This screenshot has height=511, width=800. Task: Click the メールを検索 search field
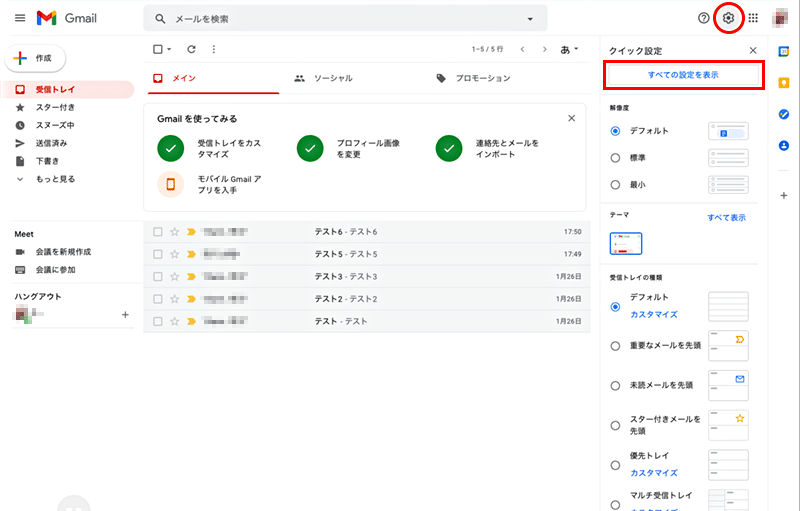click(345, 19)
